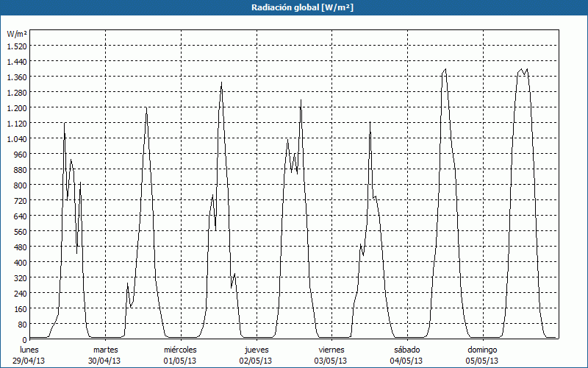Click the radiation peak of the miércoles curve

pyautogui.click(x=221, y=82)
